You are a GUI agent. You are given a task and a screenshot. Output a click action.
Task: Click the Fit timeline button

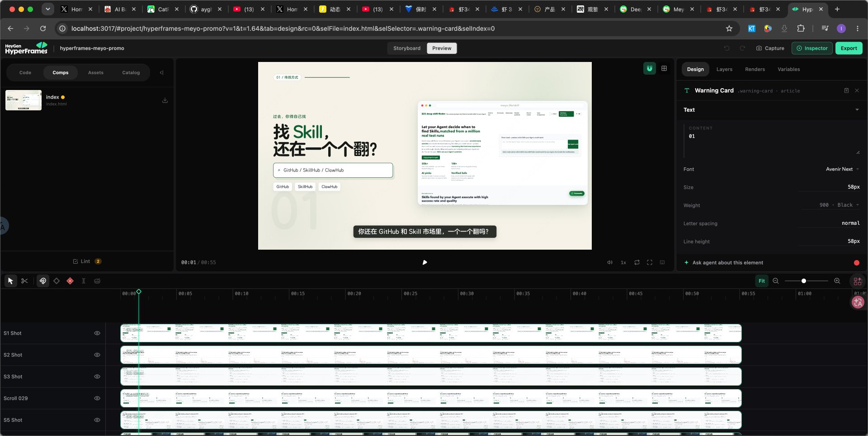point(762,281)
